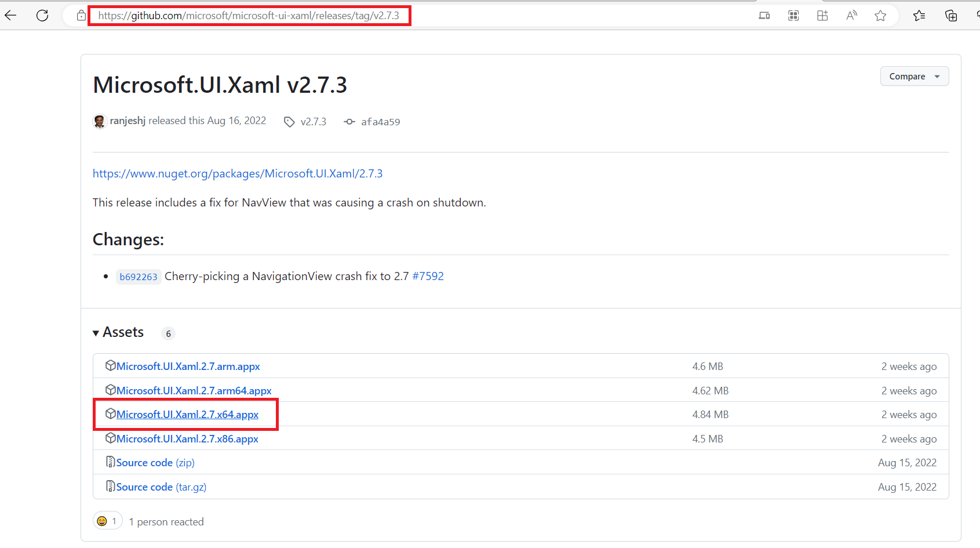Viewport: 980px width, 548px height.
Task: Click the send tab to devices icon
Action: point(764,16)
